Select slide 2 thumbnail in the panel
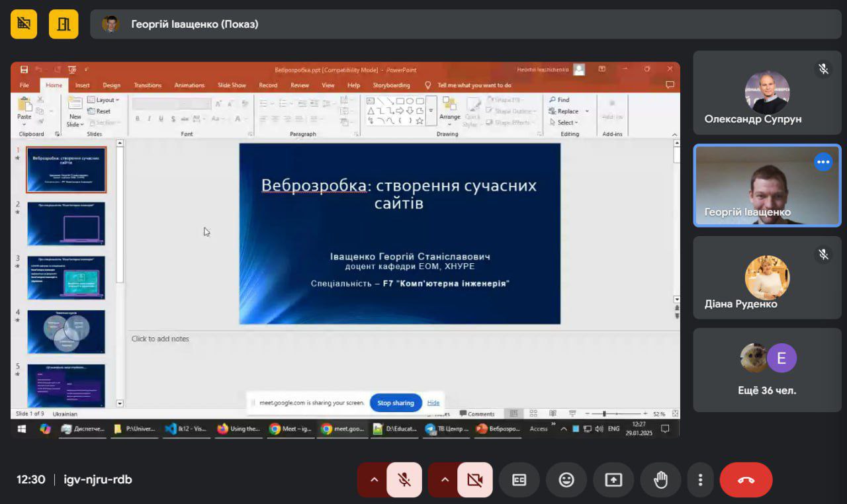Image resolution: width=847 pixels, height=504 pixels. pyautogui.click(x=66, y=224)
